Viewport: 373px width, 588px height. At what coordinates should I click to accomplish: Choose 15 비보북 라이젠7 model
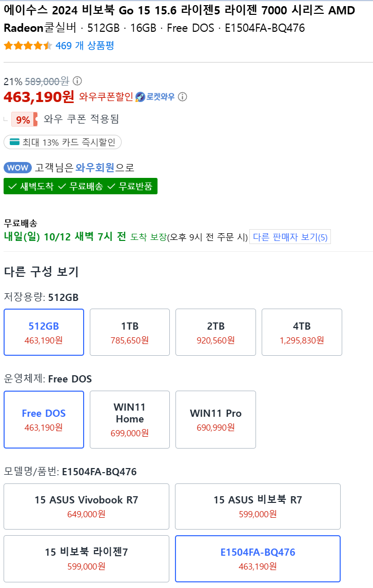(86, 558)
